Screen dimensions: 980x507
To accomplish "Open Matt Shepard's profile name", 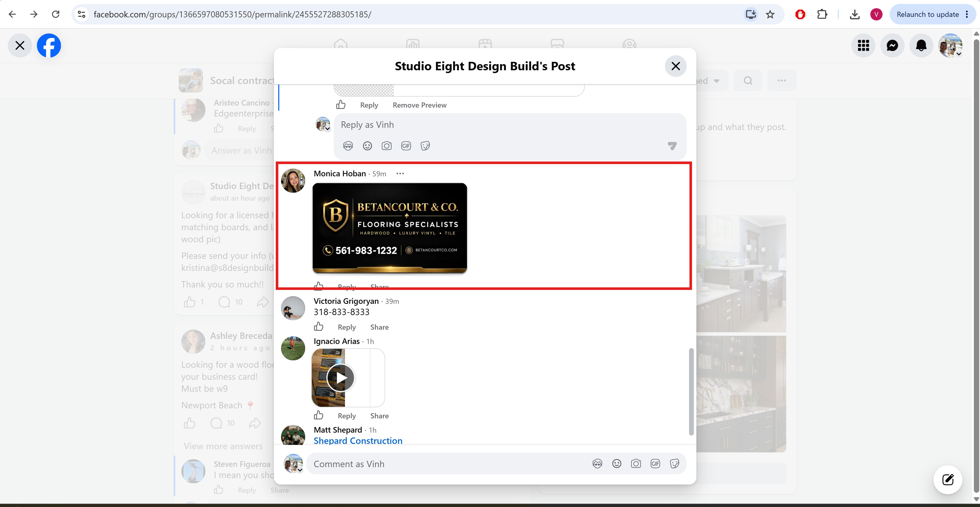I will (337, 430).
